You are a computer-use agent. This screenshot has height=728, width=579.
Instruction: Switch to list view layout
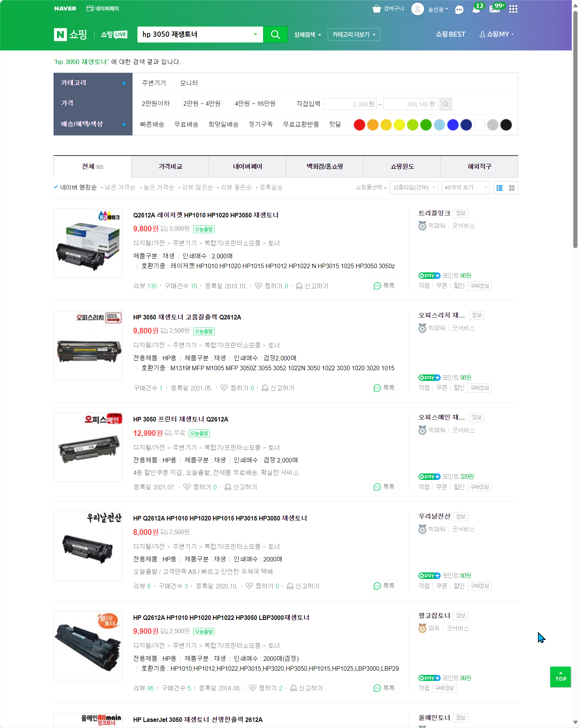[x=500, y=188]
